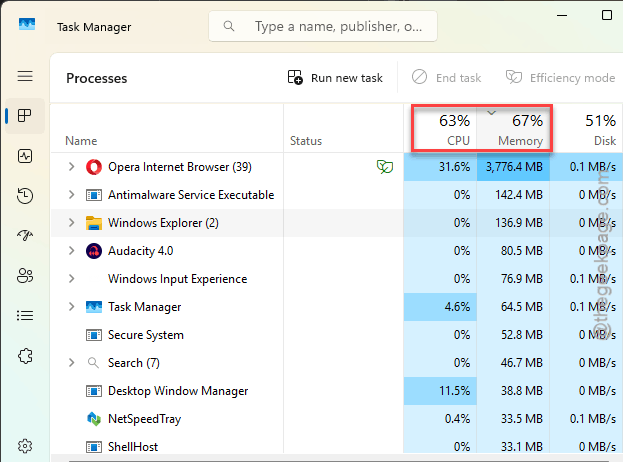Screen dimensions: 623x462
Task: Click the Task Manager process icon
Action: point(94,307)
